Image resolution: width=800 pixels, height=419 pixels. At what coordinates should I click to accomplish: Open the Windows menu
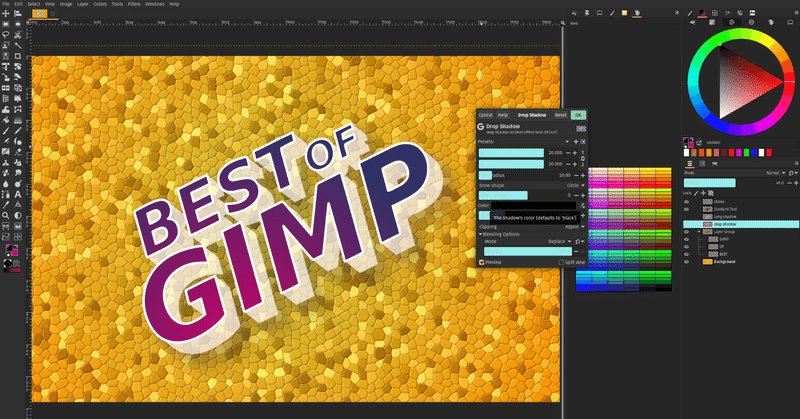[155, 4]
